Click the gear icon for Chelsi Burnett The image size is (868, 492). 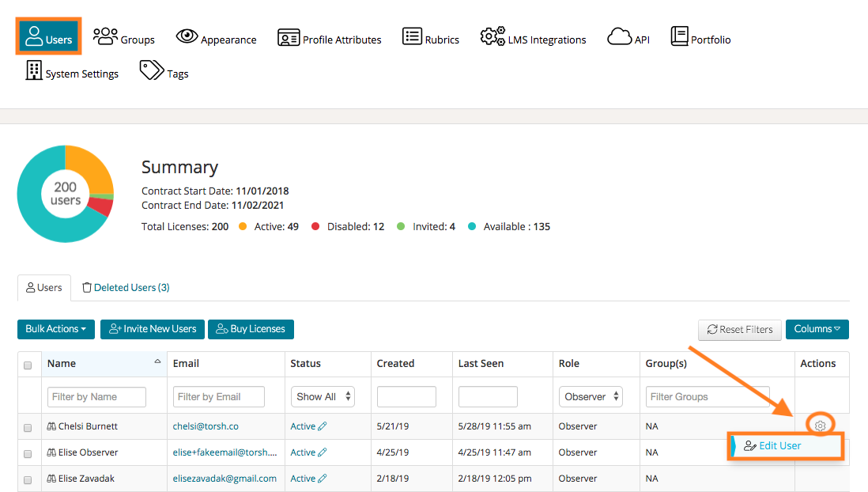[x=820, y=426]
